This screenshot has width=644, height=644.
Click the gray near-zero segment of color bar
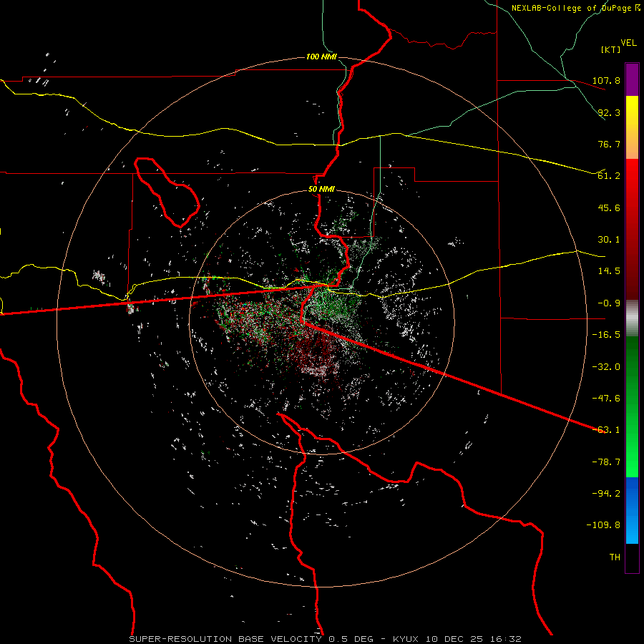[x=632, y=318]
